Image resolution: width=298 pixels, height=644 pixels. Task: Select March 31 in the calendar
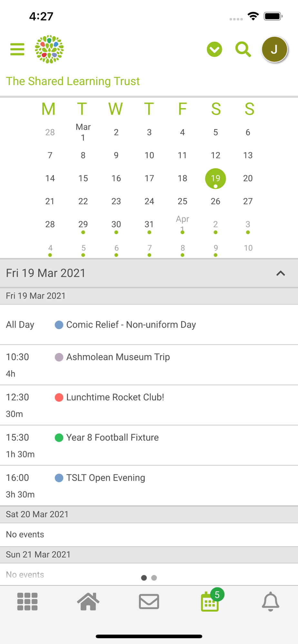point(149,225)
